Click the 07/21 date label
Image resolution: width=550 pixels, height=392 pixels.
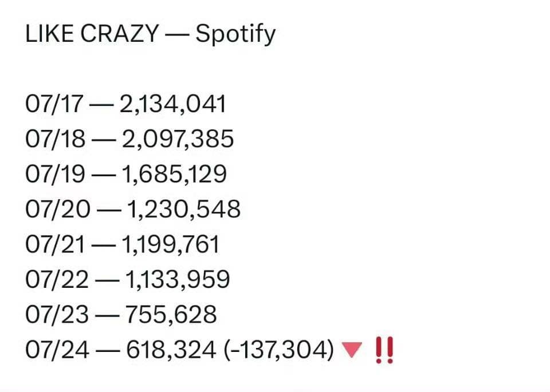tap(55, 244)
